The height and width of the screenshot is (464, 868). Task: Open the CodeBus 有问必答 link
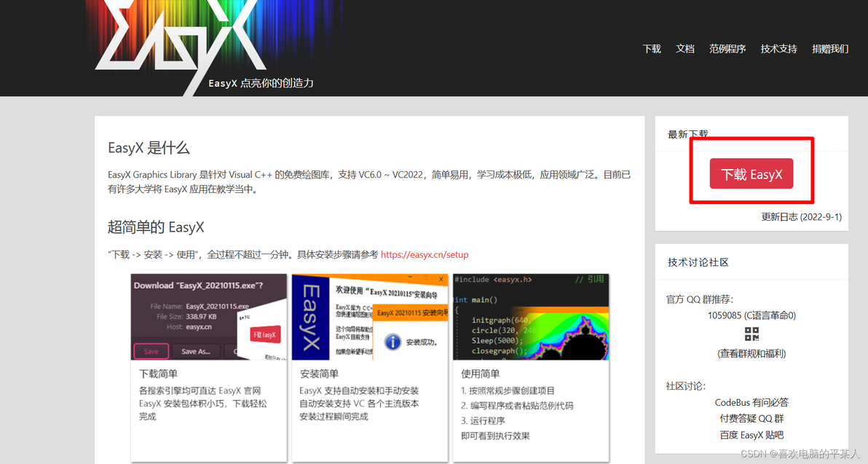(x=751, y=403)
